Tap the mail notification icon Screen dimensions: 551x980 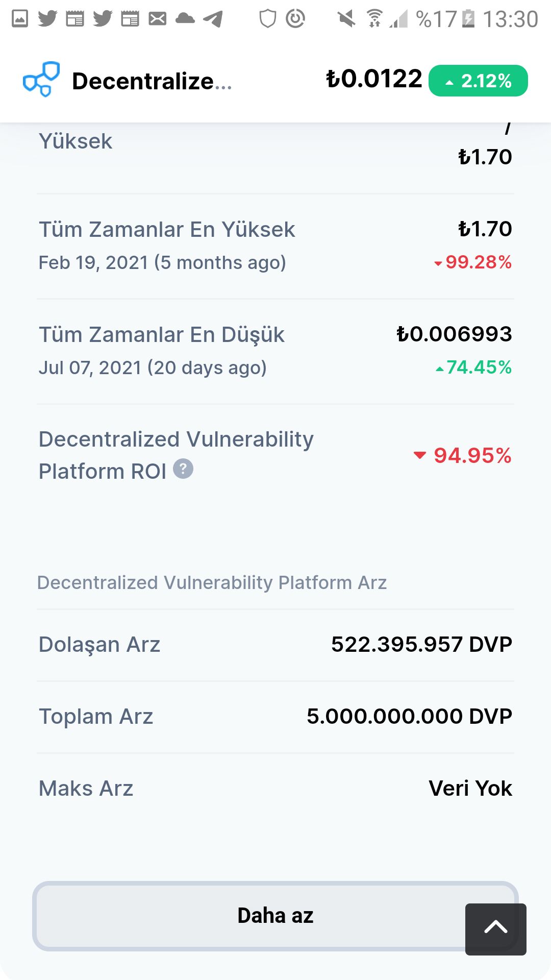157,19
